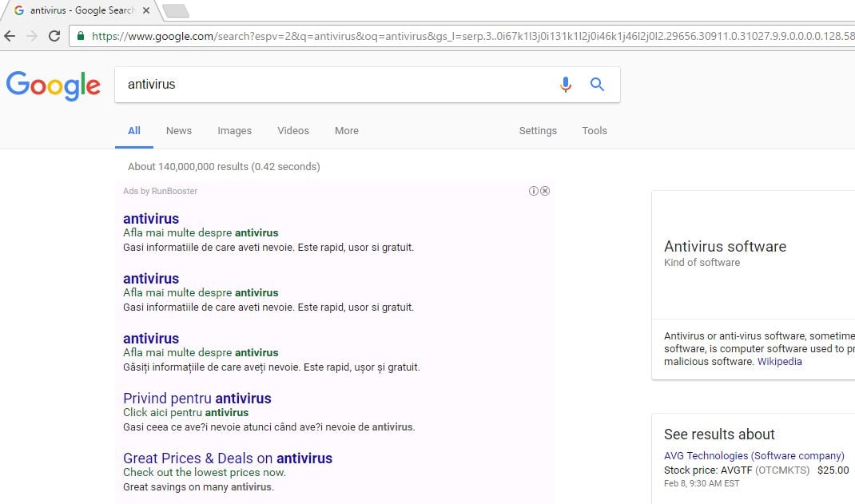Open the second antivirus ad link
855x504 pixels.
pos(151,279)
